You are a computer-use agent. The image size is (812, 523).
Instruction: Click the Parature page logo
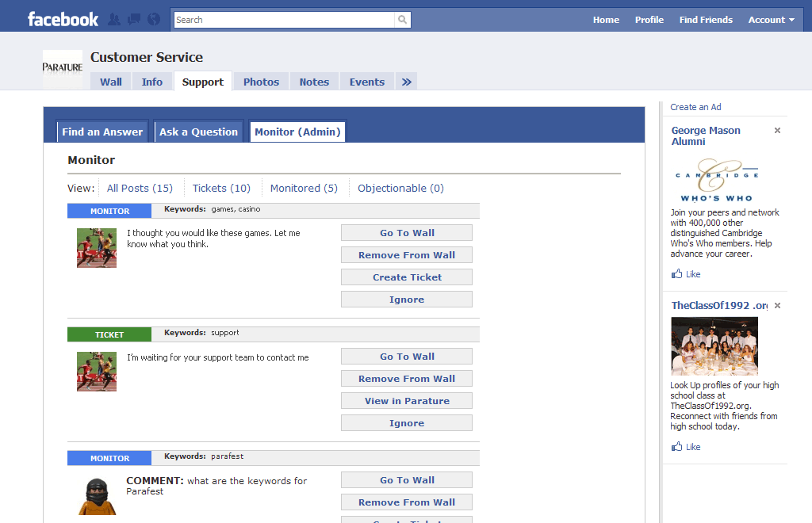click(63, 68)
